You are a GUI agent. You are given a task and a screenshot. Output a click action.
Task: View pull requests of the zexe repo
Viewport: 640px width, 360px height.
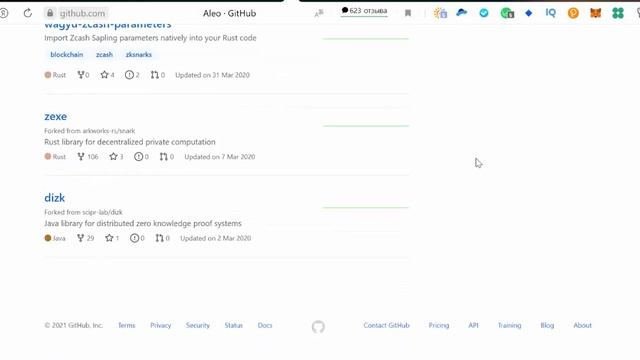coord(167,157)
